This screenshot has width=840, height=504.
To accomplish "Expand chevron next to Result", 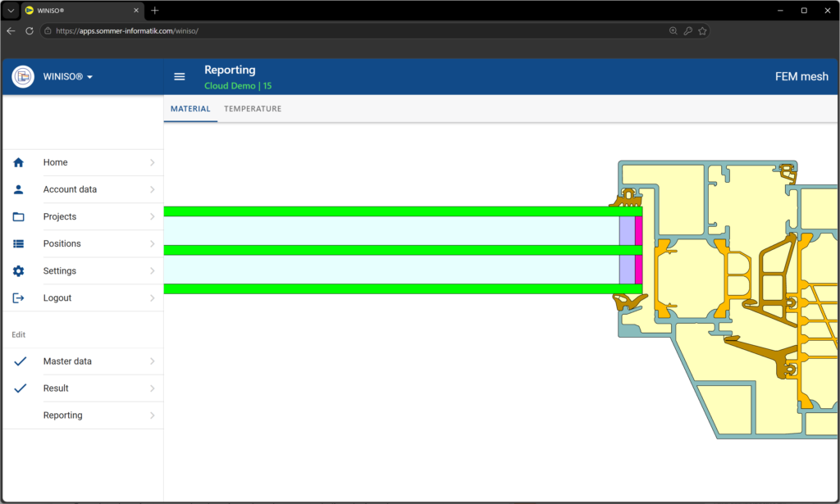I will (152, 388).
